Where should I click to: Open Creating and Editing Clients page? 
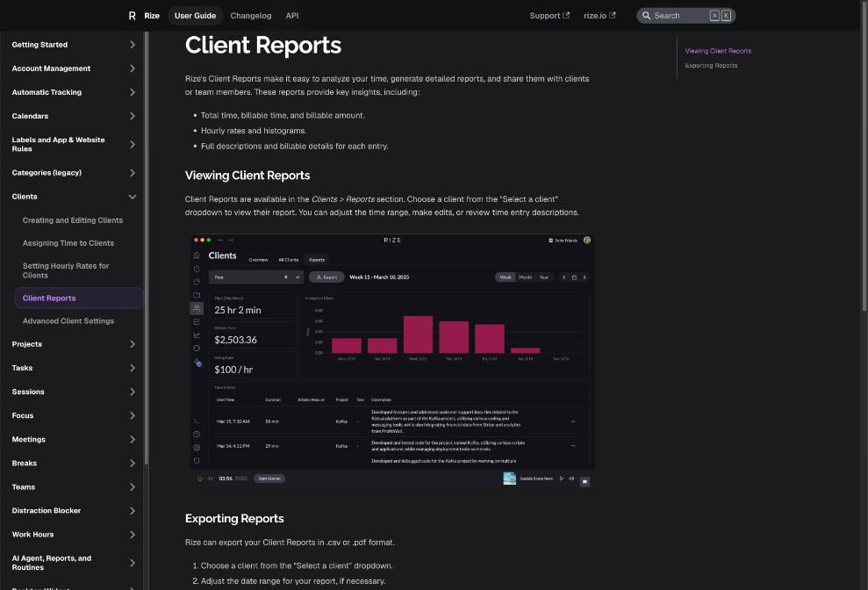coord(73,220)
